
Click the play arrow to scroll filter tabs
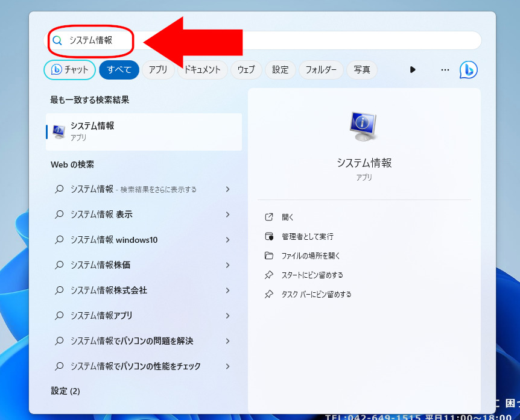pos(413,70)
